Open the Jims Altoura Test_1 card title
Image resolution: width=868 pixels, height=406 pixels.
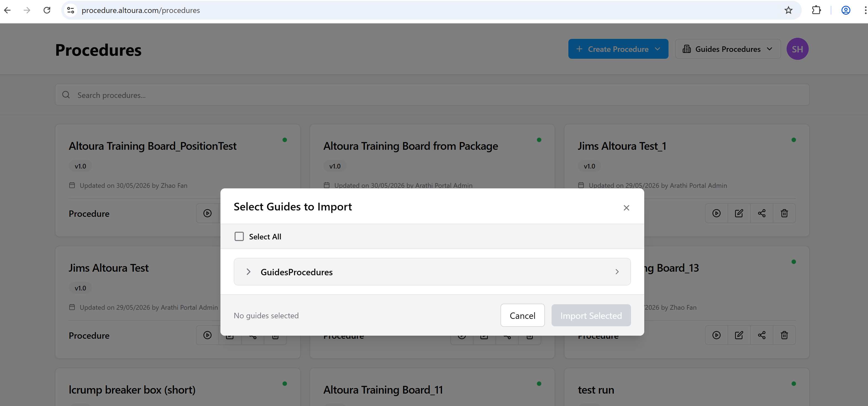(622, 146)
